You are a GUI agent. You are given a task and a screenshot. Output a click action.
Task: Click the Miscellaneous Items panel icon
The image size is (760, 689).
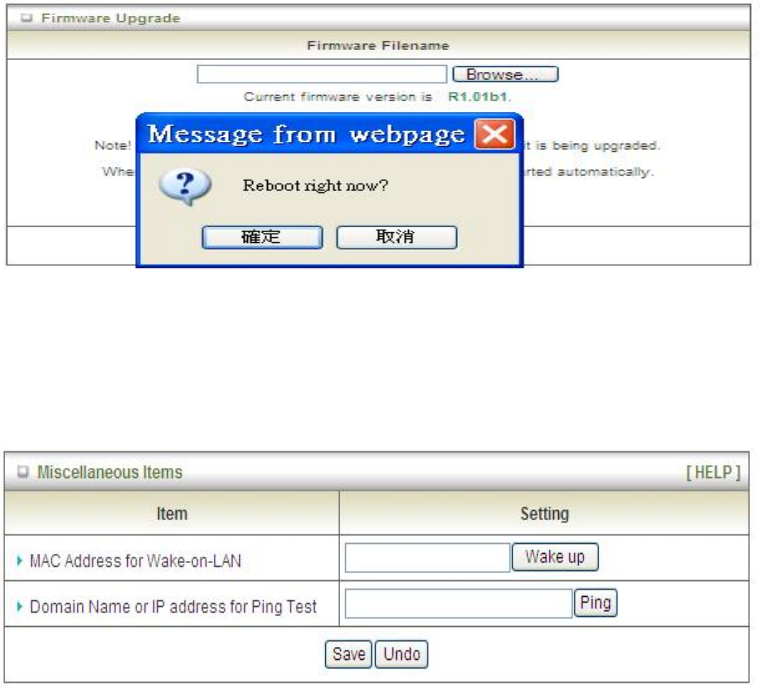pos(23,471)
